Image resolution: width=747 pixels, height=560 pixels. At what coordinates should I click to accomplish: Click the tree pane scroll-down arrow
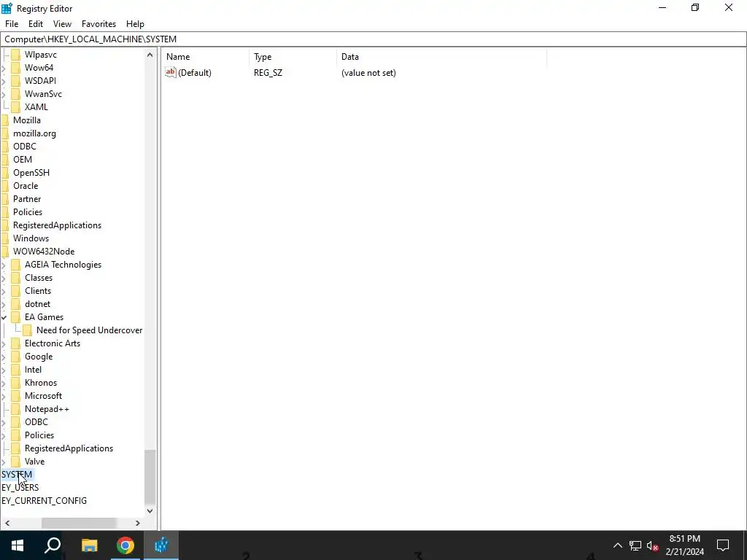click(150, 511)
